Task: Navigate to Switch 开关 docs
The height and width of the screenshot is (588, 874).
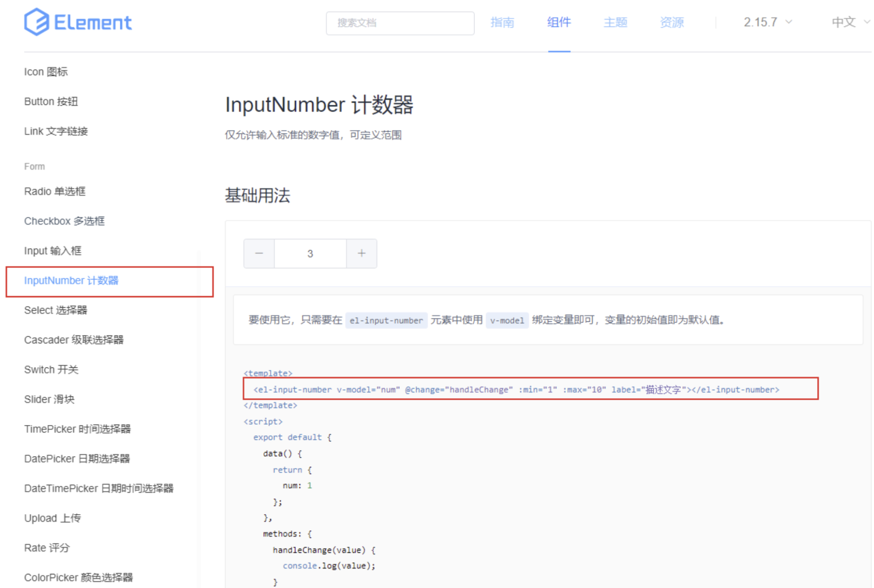Action: coord(51,370)
